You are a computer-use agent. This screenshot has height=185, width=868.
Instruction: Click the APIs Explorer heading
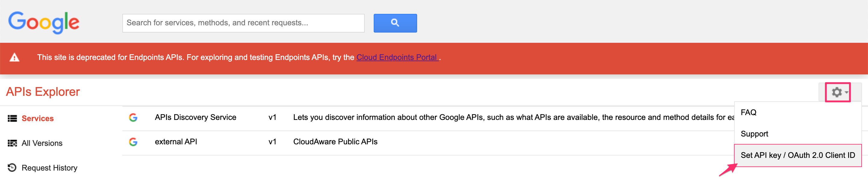click(43, 91)
